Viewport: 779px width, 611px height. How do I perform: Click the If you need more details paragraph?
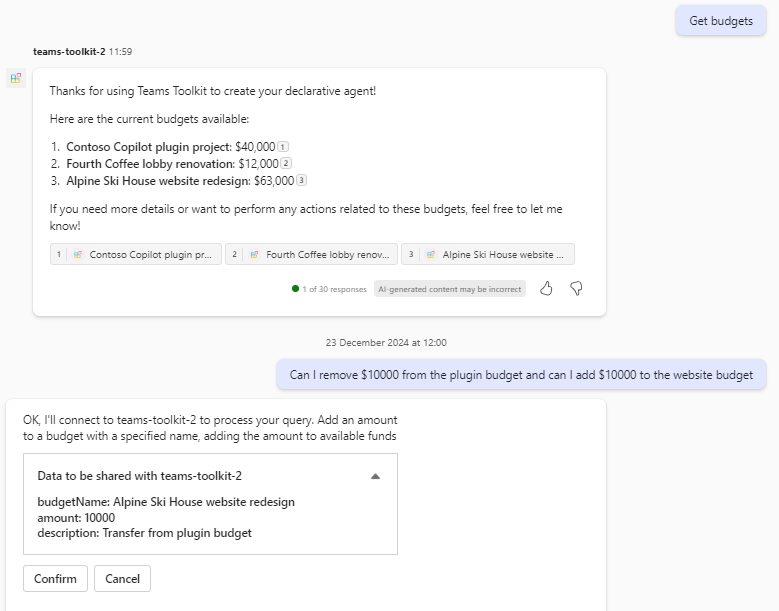(x=306, y=217)
